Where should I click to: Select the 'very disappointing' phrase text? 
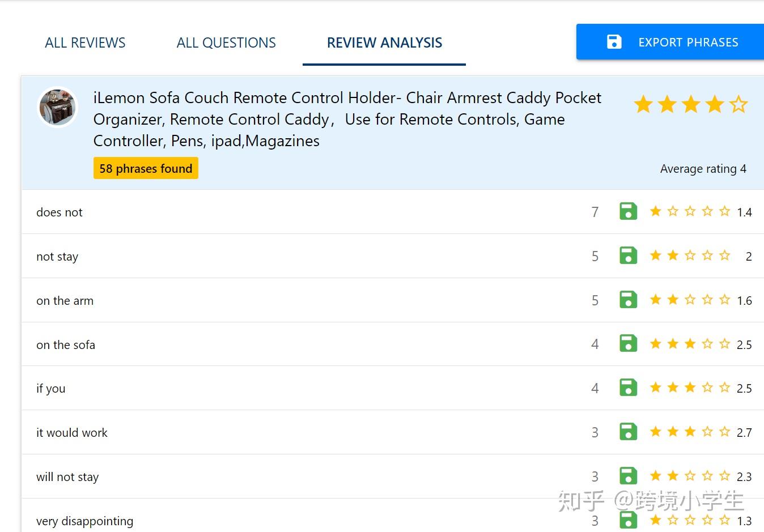click(x=85, y=521)
